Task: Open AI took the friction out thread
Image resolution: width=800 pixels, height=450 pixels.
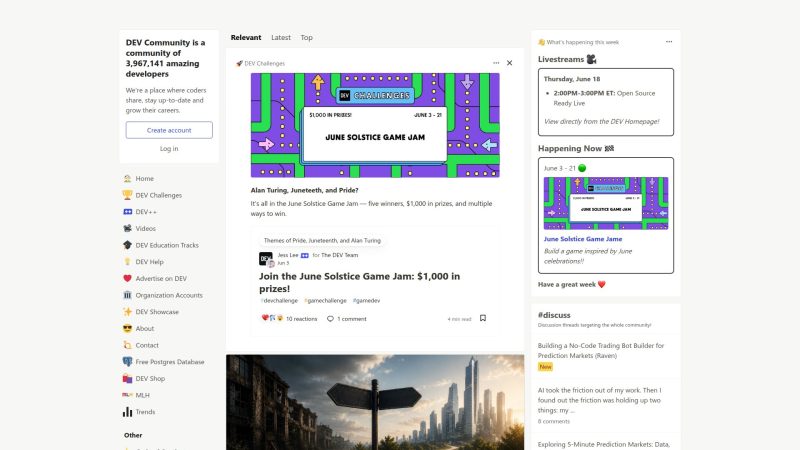Action: (x=599, y=400)
